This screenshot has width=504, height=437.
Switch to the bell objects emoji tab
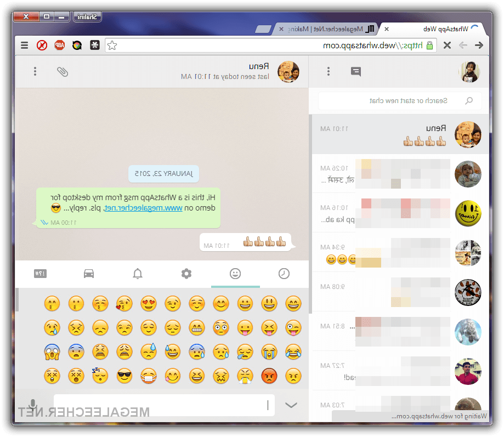(x=138, y=274)
